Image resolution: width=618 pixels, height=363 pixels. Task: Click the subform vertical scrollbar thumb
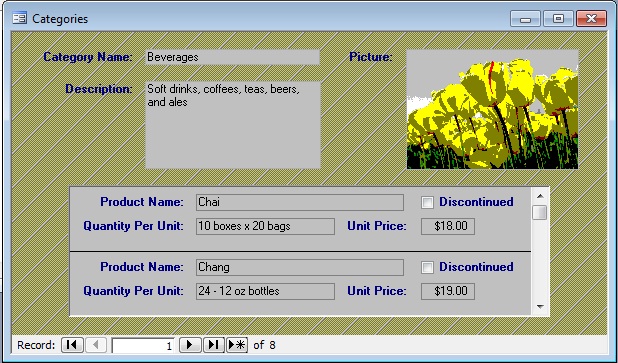tap(540, 212)
